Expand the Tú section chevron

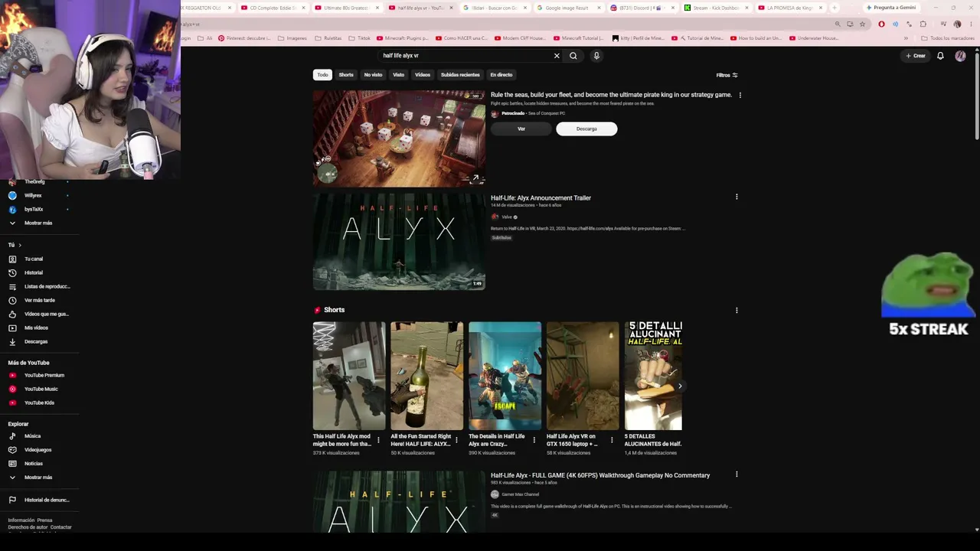(20, 245)
